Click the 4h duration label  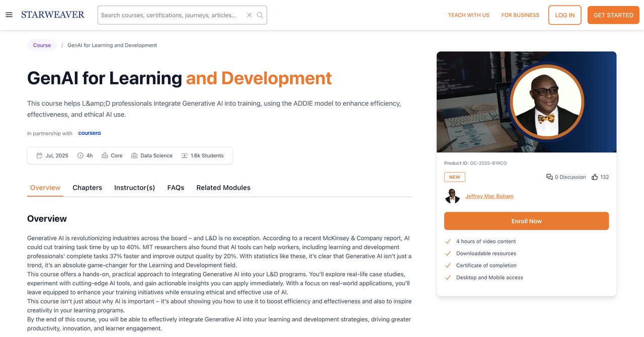tap(90, 156)
